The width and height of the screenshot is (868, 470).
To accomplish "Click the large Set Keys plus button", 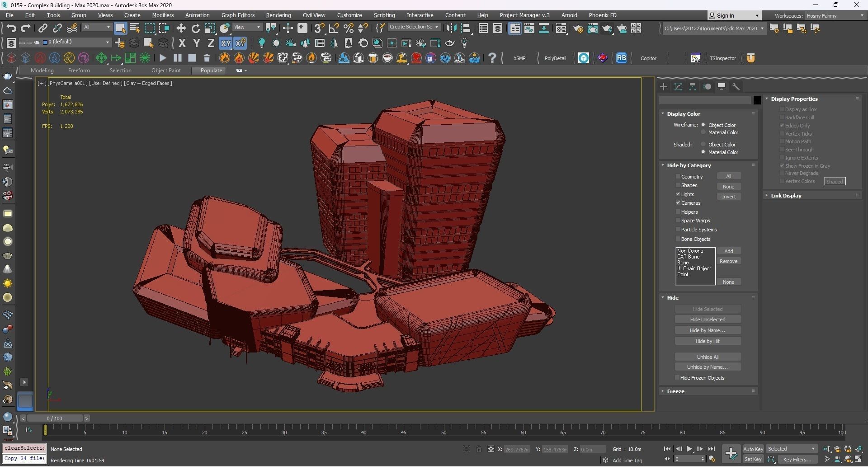I will click(x=731, y=453).
